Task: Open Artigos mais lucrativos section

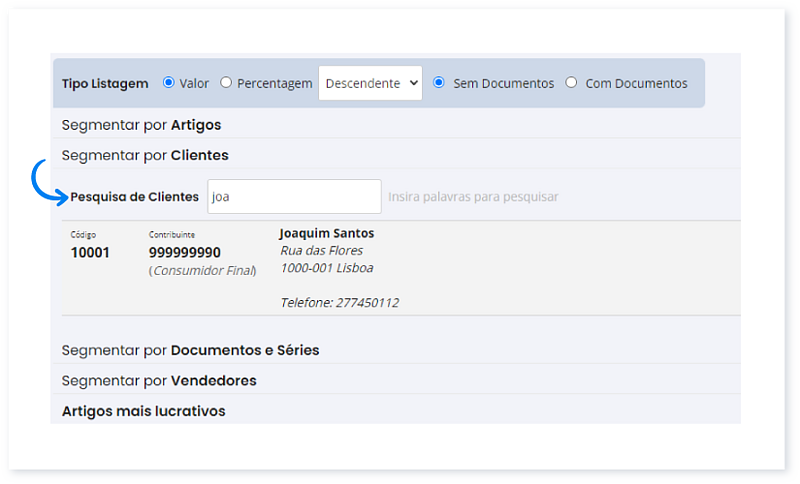Action: pos(143,411)
